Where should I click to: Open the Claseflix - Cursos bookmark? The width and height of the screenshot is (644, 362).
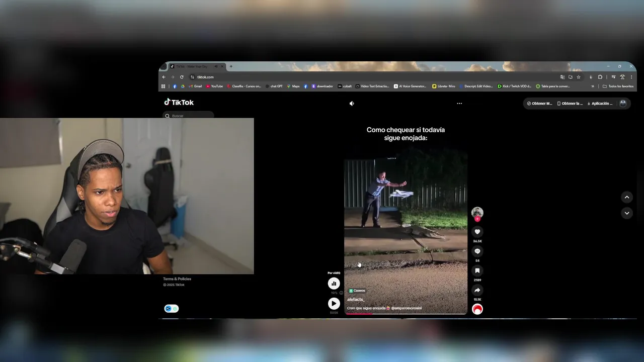tap(244, 86)
